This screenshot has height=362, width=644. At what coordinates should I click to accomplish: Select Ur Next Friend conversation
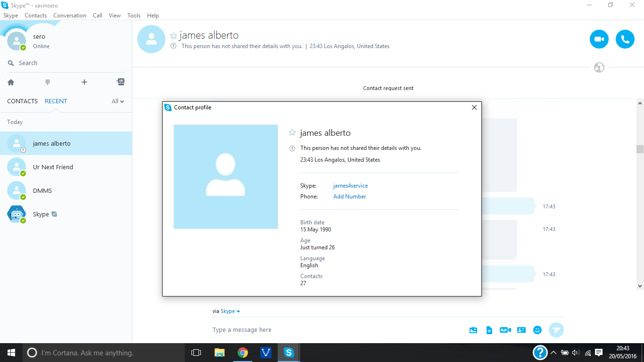[x=66, y=167]
